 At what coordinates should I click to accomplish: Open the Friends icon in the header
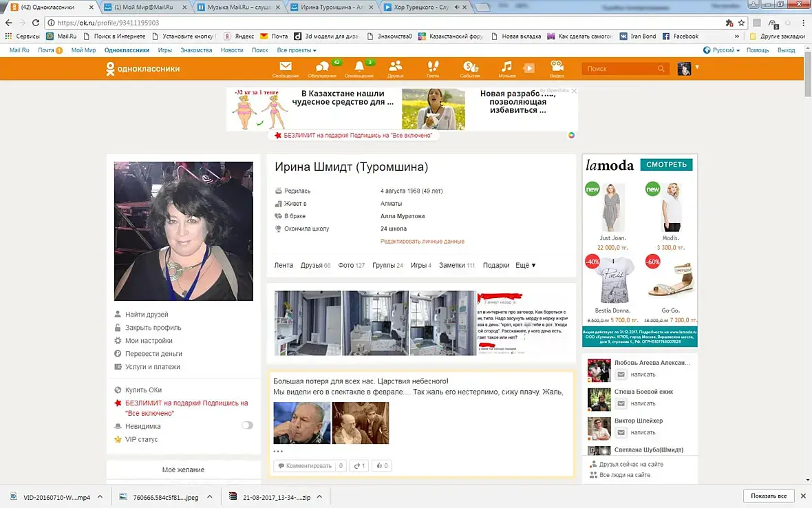click(396, 69)
